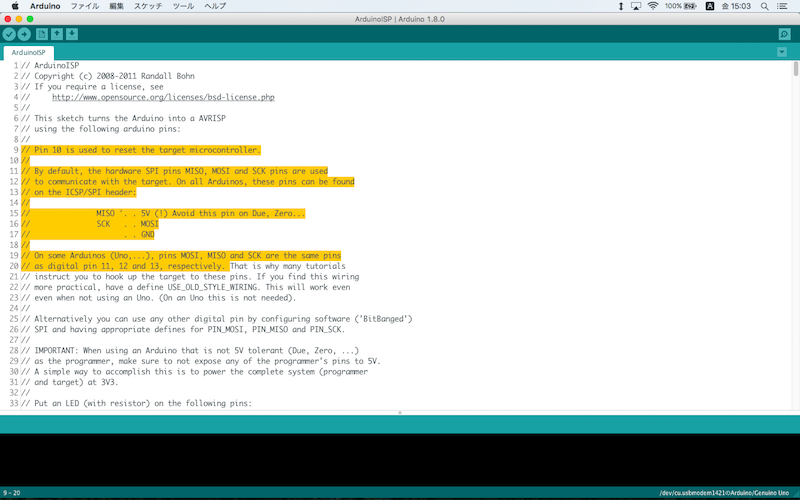Click the AirPlay display icon
Screen dimensions: 800x500
pyautogui.click(x=636, y=6)
